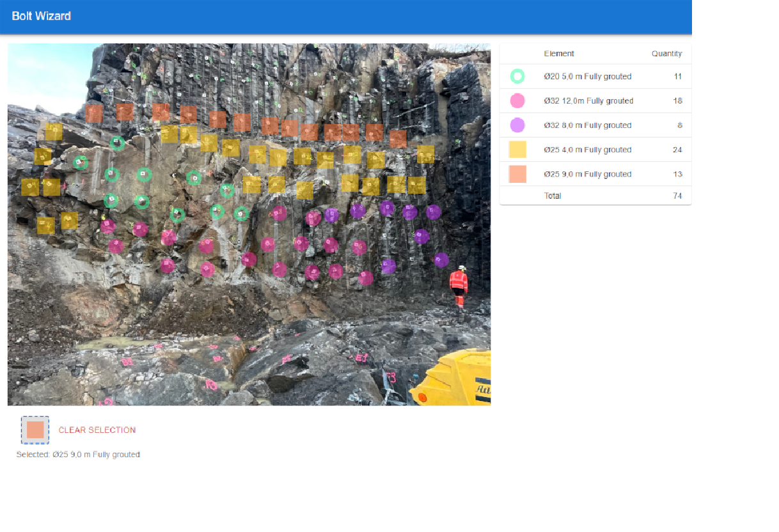Click the purple bolt marker nearest the worker
Image resolution: width=779 pixels, height=532 pixels.
coord(441,260)
